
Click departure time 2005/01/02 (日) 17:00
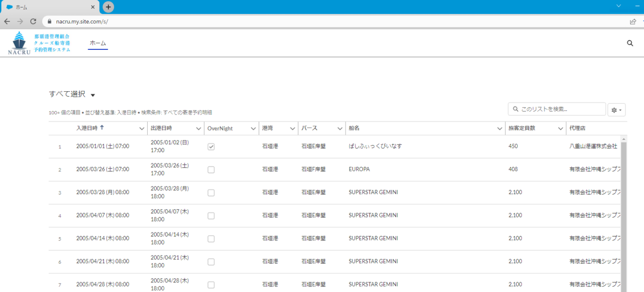pyautogui.click(x=170, y=146)
